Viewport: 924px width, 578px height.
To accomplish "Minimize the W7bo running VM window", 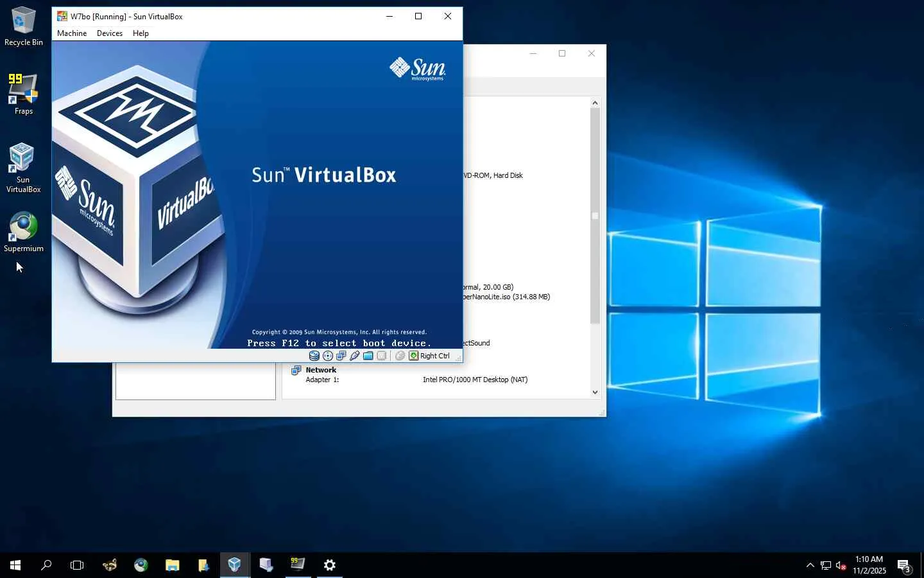I will [x=389, y=16].
